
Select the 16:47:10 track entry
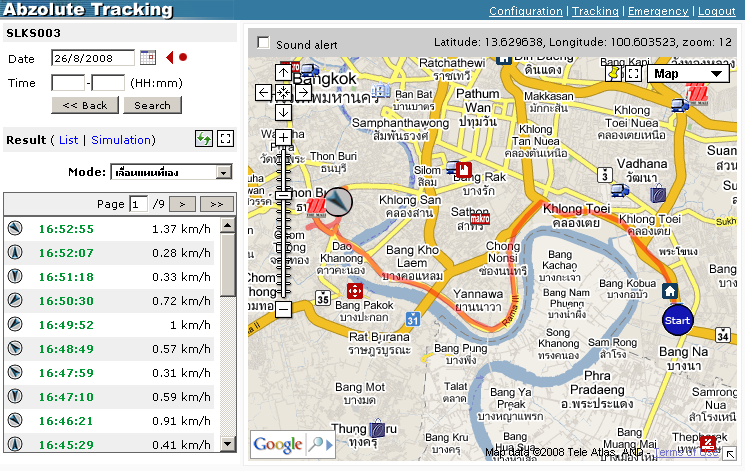(x=109, y=397)
